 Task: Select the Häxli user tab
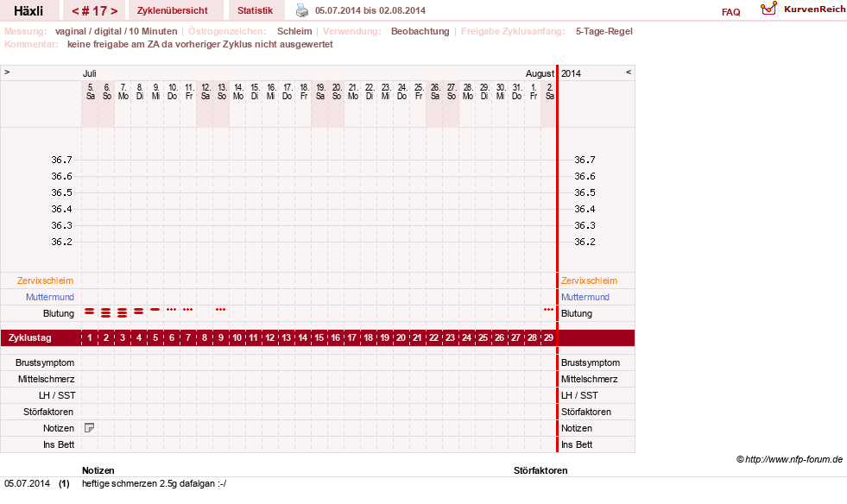click(x=28, y=11)
